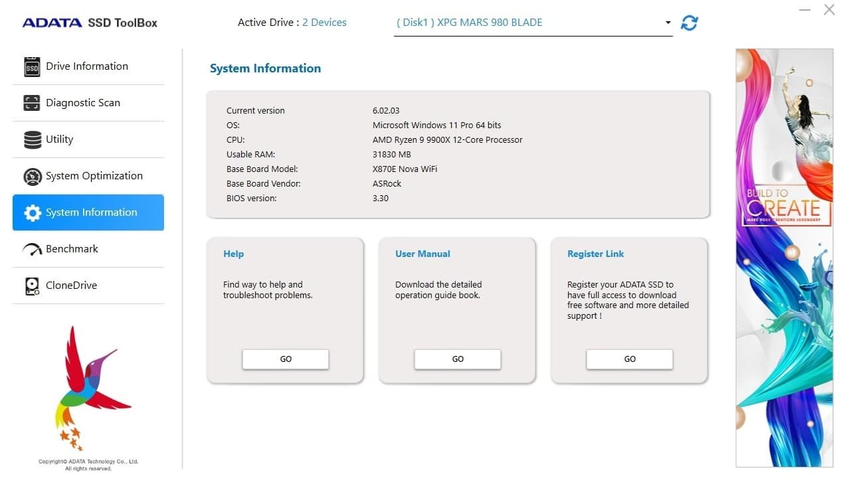Click the current version value 6.02.03
Screen dimensions: 843x504
(x=386, y=111)
